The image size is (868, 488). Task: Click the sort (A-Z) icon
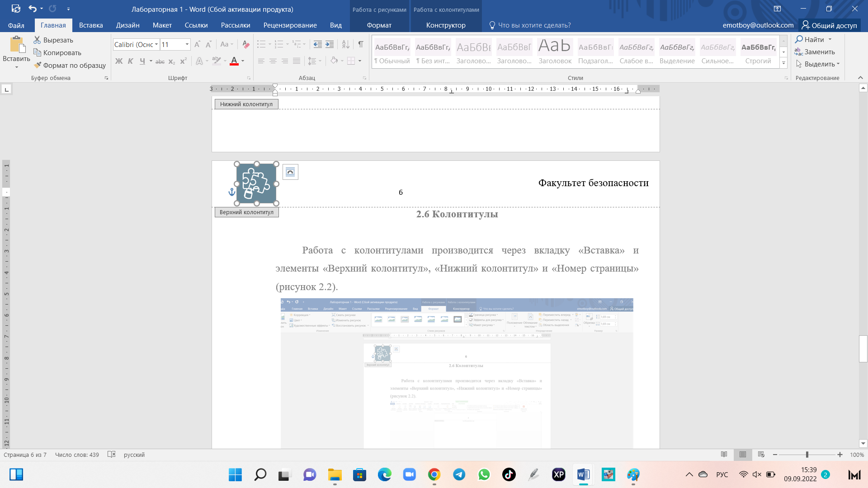346,44
